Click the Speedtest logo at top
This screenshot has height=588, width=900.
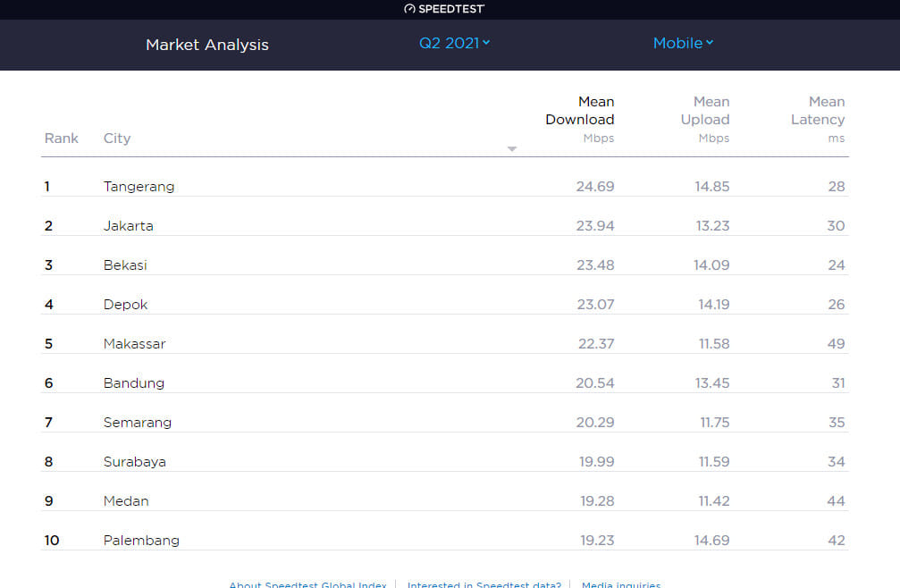click(444, 9)
